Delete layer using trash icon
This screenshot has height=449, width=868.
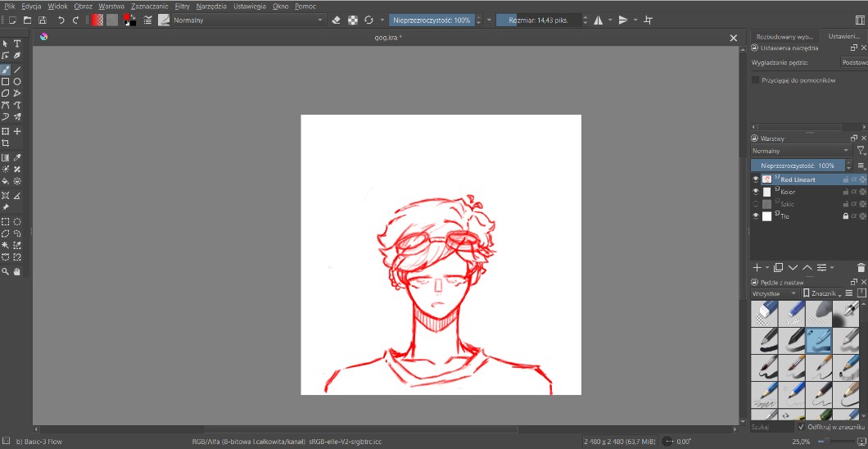[x=861, y=267]
